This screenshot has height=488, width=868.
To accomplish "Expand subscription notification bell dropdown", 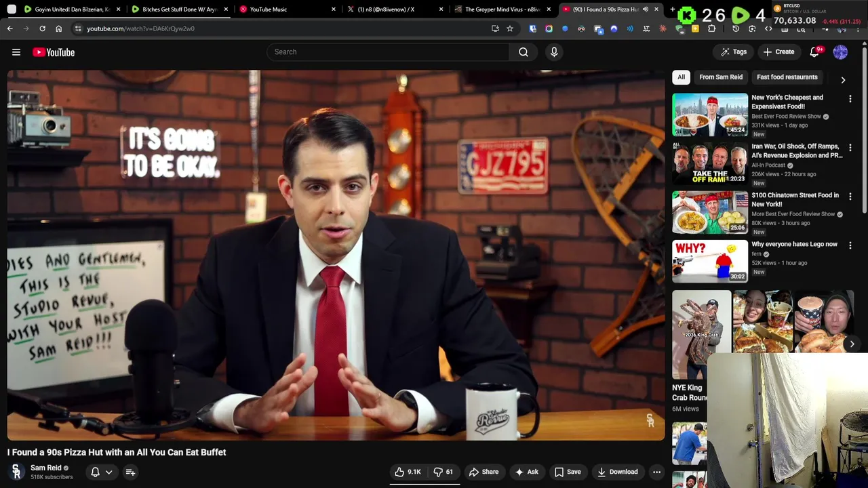I will pyautogui.click(x=102, y=472).
